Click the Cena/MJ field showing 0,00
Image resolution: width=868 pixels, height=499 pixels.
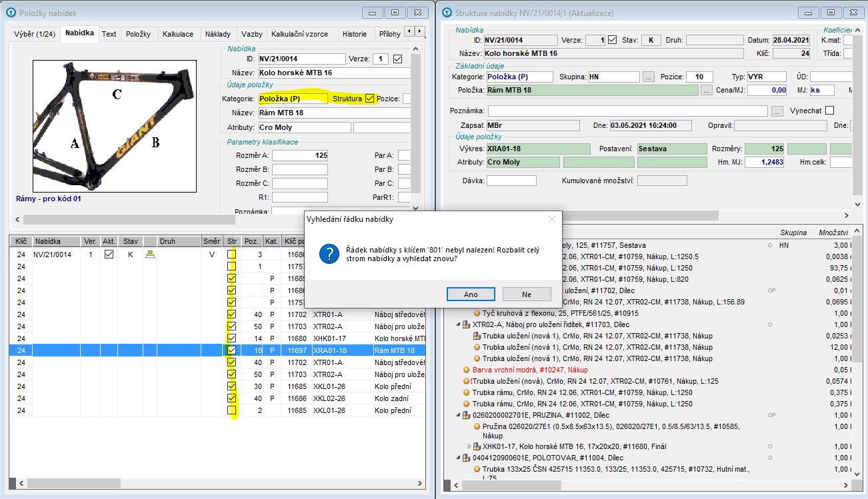point(767,90)
